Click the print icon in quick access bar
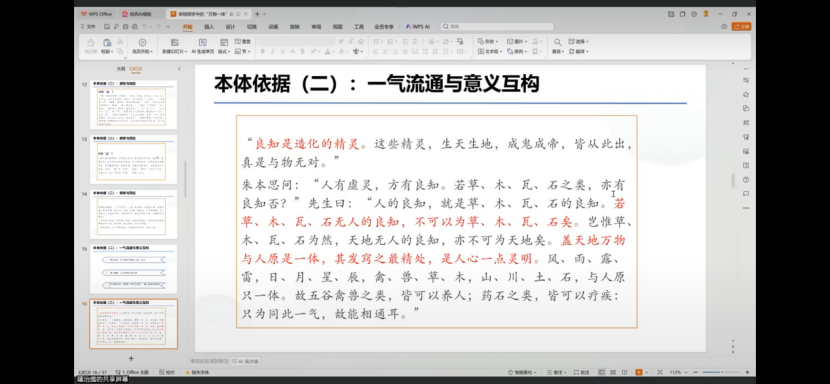 pyautogui.click(x=125, y=26)
